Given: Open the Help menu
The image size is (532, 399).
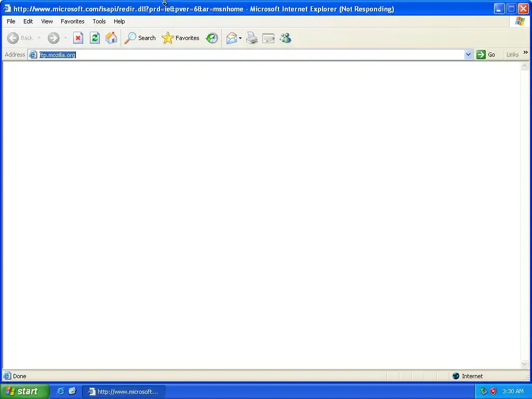Looking at the screenshot, I should [x=119, y=21].
